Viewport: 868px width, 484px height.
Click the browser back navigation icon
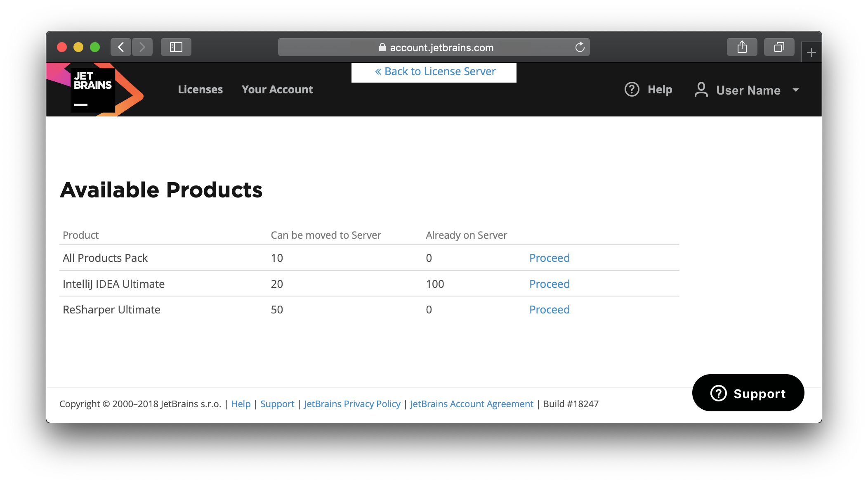121,47
